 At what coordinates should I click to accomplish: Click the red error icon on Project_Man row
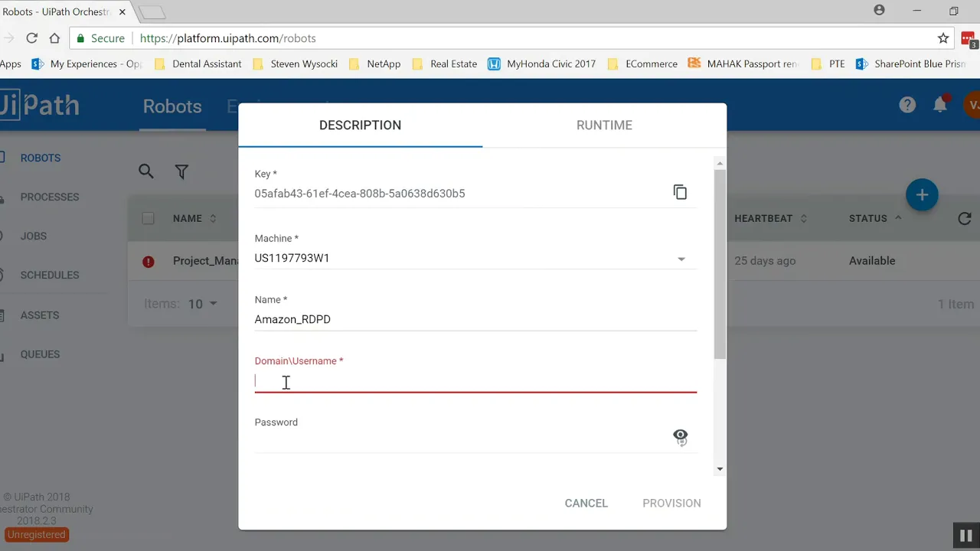(x=149, y=261)
